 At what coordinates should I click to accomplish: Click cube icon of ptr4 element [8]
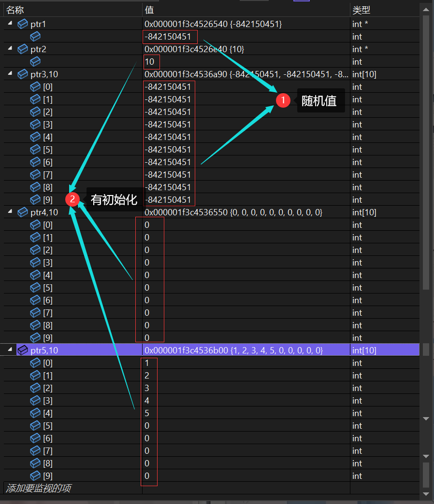[x=35, y=325]
